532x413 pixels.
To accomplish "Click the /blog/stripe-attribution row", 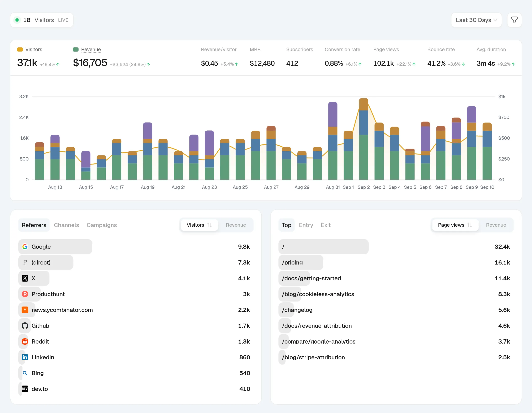I will tap(396, 357).
